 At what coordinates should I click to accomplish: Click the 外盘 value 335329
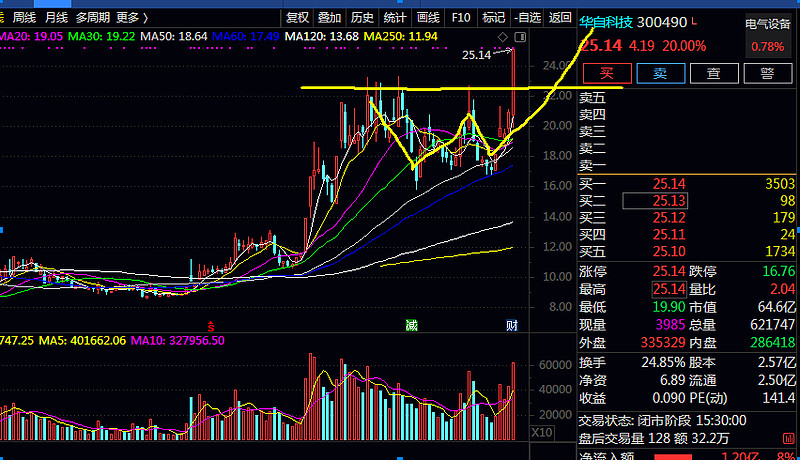click(x=663, y=343)
